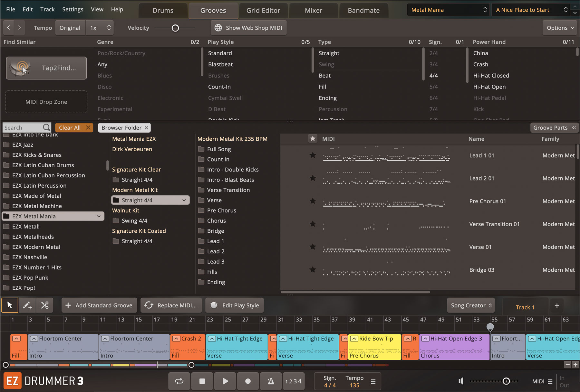Select the scissors cut tool

coord(44,305)
